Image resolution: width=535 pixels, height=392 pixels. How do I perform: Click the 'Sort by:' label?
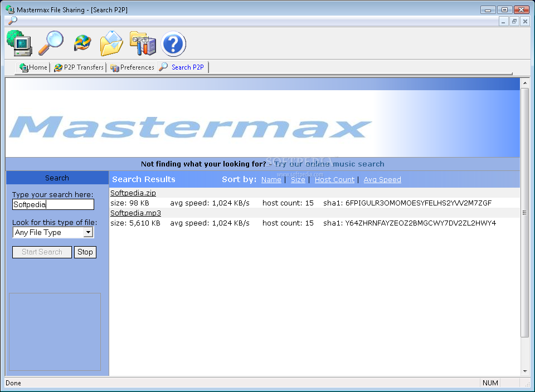[239, 179]
